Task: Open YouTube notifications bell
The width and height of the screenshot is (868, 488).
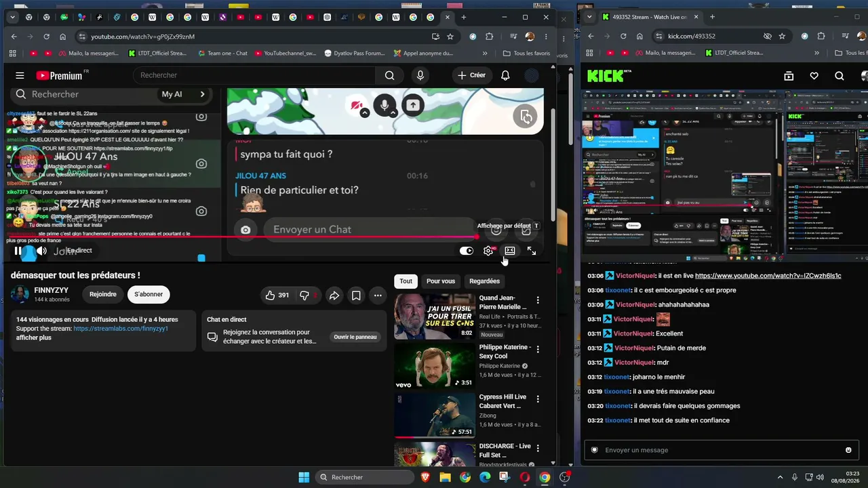Action: tap(505, 75)
